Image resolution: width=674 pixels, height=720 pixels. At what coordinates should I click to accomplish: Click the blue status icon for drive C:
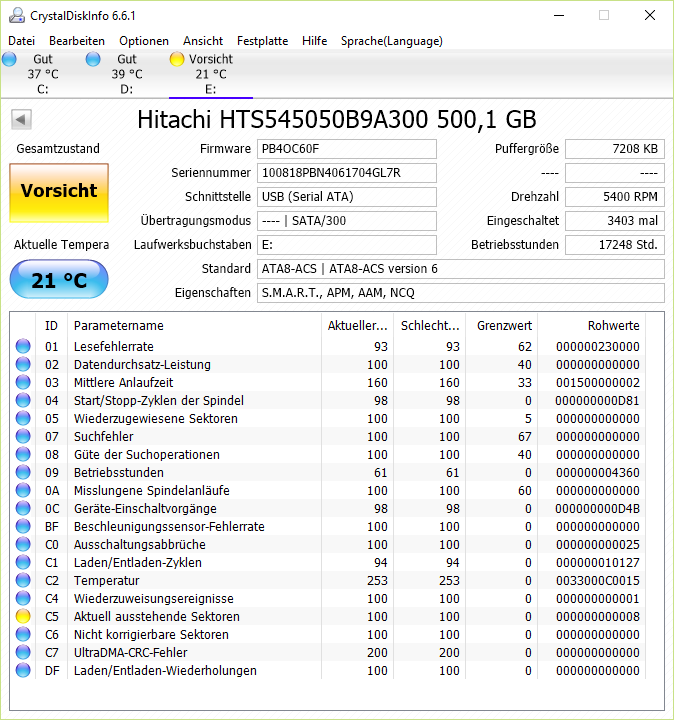coord(9,59)
